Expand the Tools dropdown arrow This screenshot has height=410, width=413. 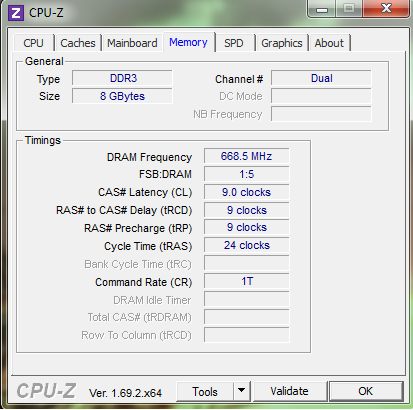[x=242, y=391]
